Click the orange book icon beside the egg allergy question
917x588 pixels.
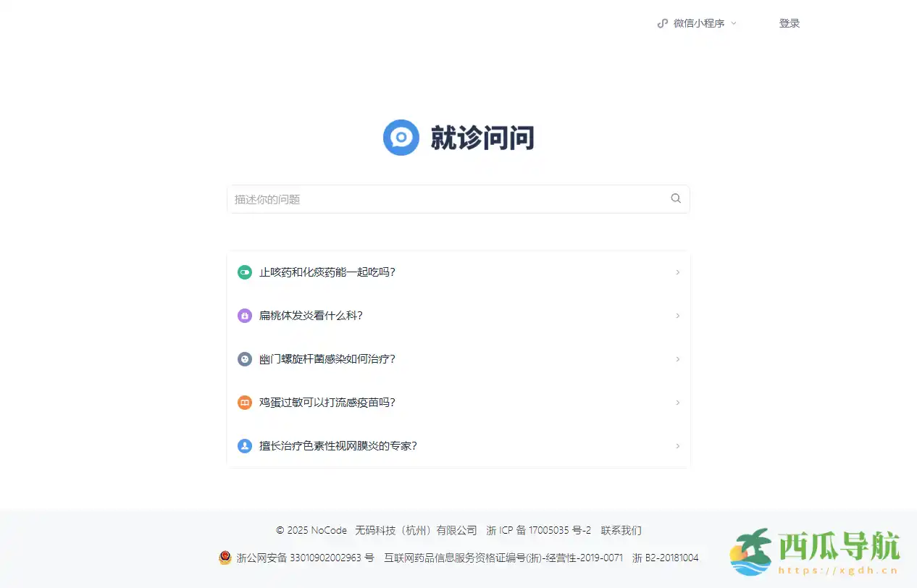tap(244, 403)
